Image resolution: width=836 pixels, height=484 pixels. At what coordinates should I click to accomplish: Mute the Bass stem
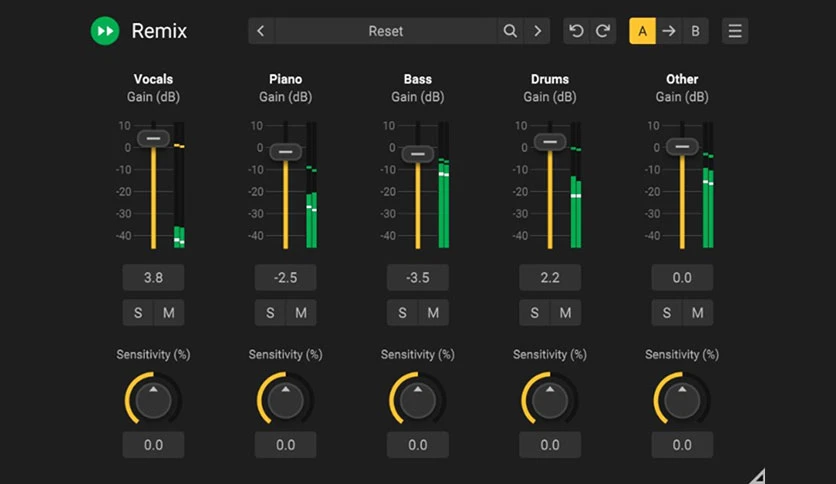coord(433,313)
